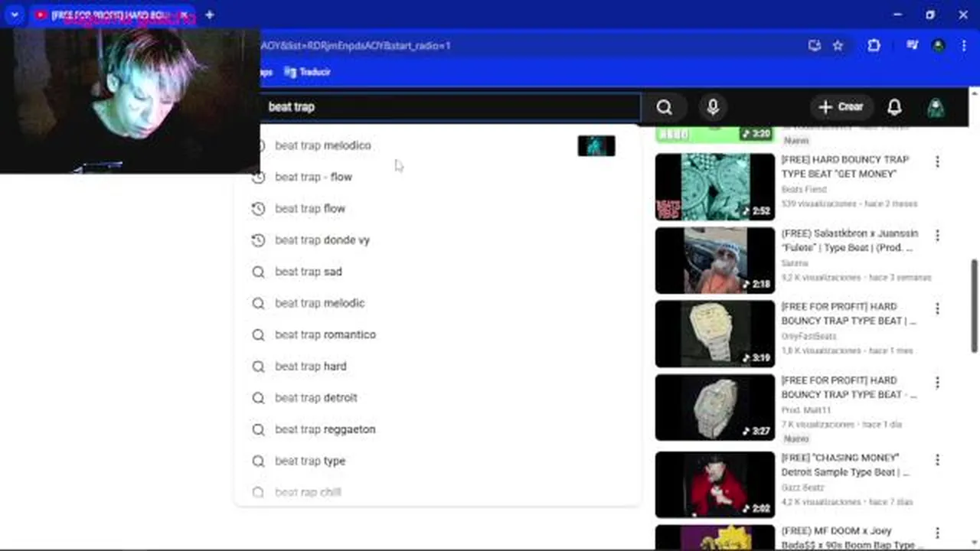The width and height of the screenshot is (980, 551).
Task: Choose suggestion beat trap detroit
Action: tap(438, 398)
